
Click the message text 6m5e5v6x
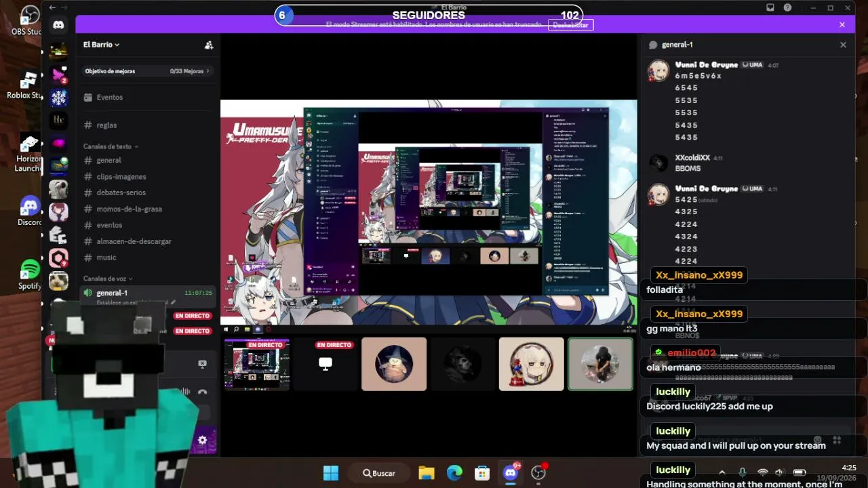point(698,76)
